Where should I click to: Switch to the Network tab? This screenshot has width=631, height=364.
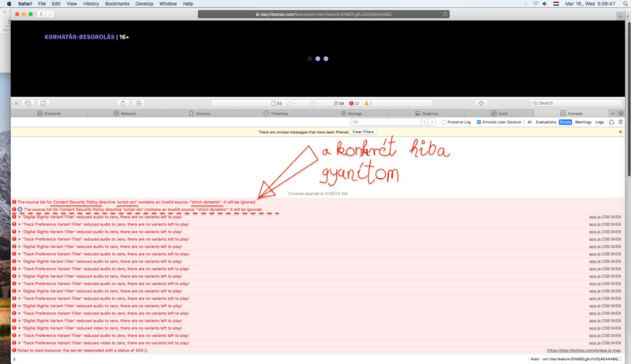(x=125, y=113)
